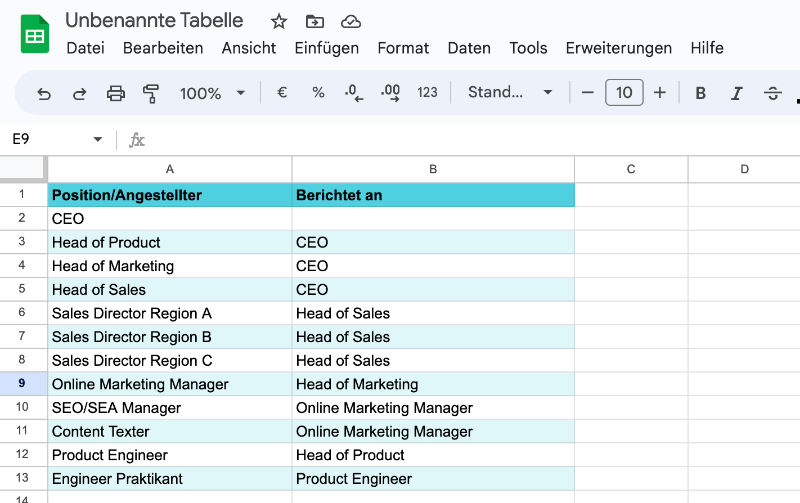Click the Move to folder icon

click(x=315, y=21)
